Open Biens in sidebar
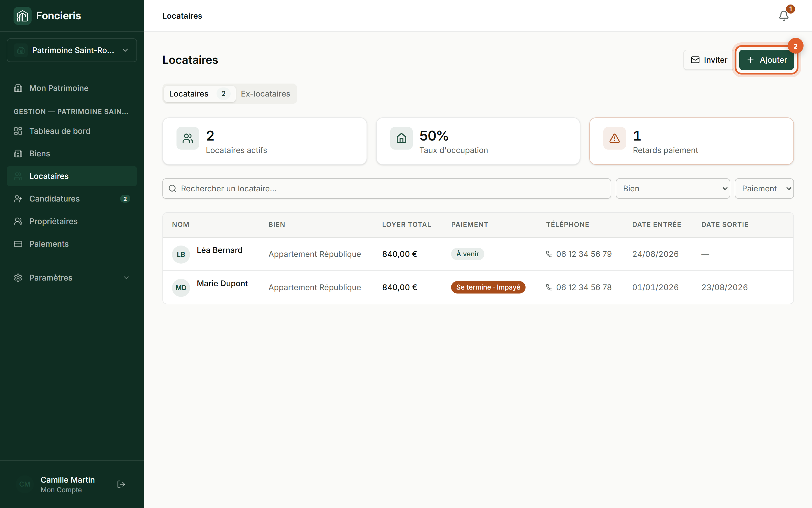Screen dimensions: 812x508 [72, 154]
